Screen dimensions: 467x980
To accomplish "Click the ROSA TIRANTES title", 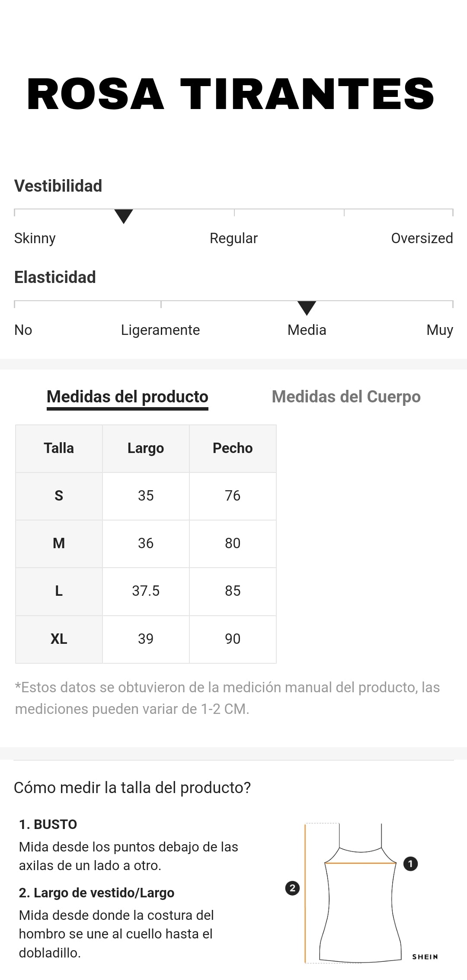I will [x=230, y=94].
